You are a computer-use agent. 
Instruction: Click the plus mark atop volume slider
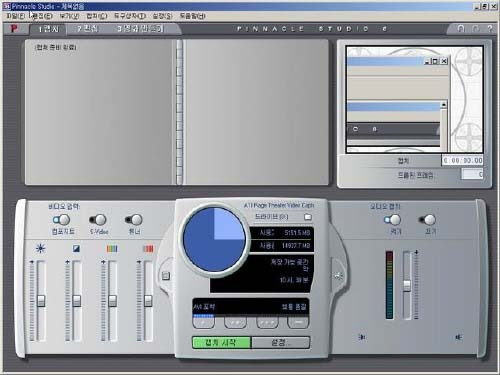[x=416, y=253]
